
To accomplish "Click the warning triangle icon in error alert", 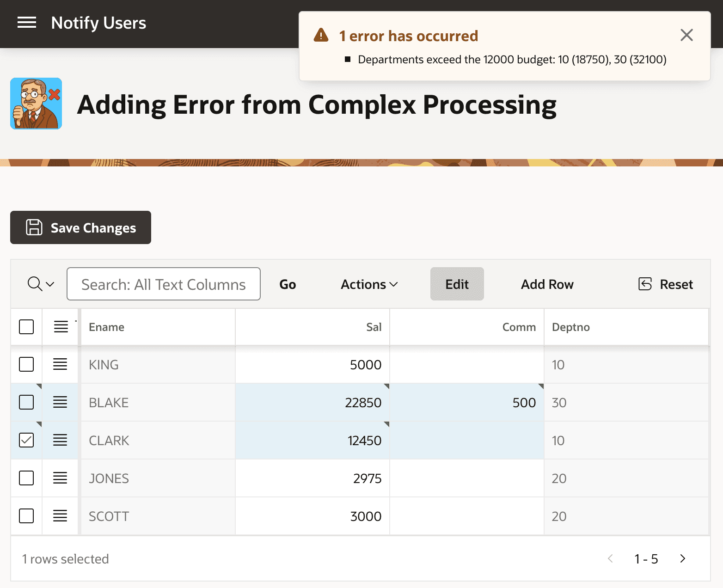I will [321, 35].
